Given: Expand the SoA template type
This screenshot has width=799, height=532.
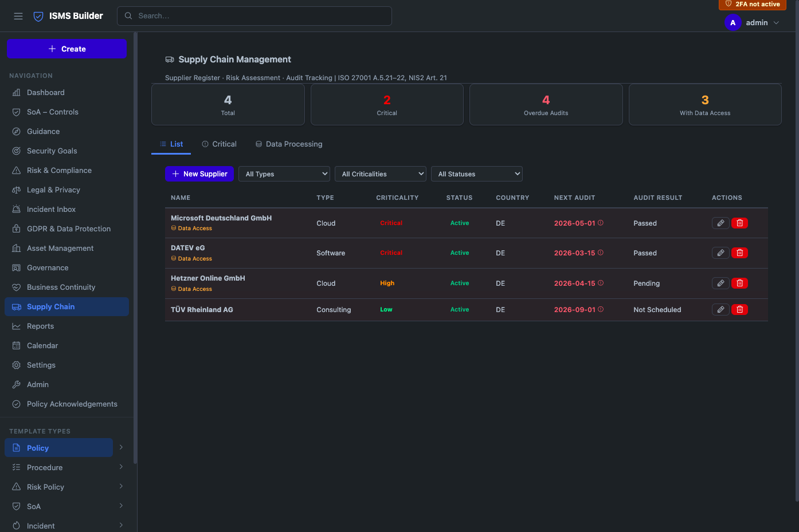Looking at the screenshot, I should (x=121, y=506).
